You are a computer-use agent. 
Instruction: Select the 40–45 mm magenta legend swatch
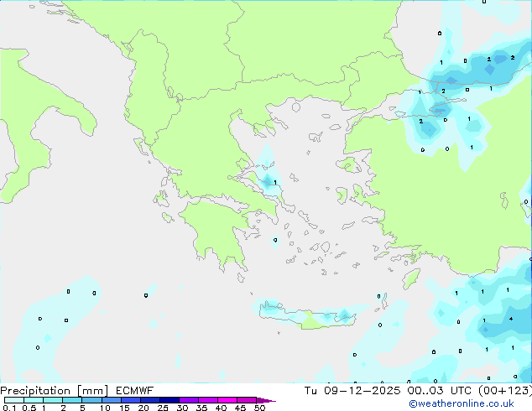(227, 400)
